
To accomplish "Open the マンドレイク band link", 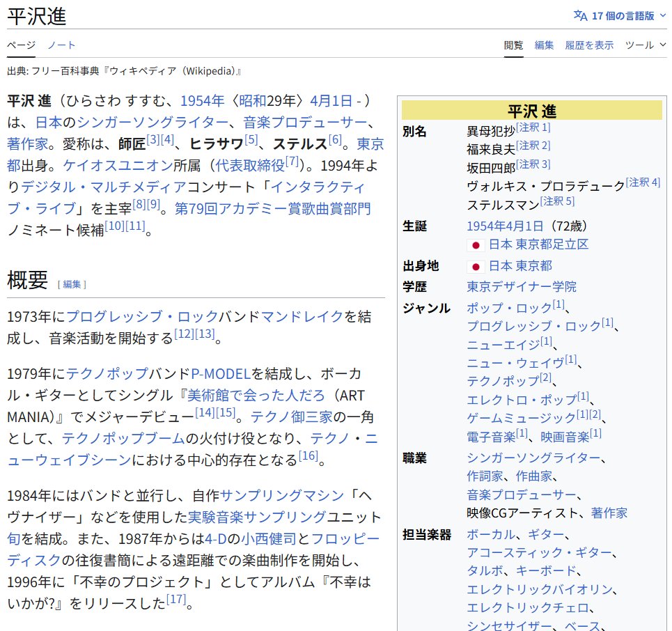I will [302, 316].
